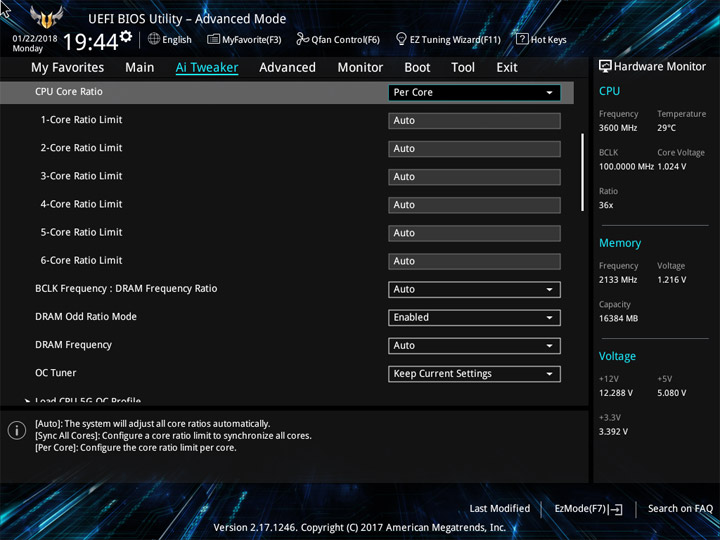
Task: Click the 3.392 V reading
Action: 613,432
